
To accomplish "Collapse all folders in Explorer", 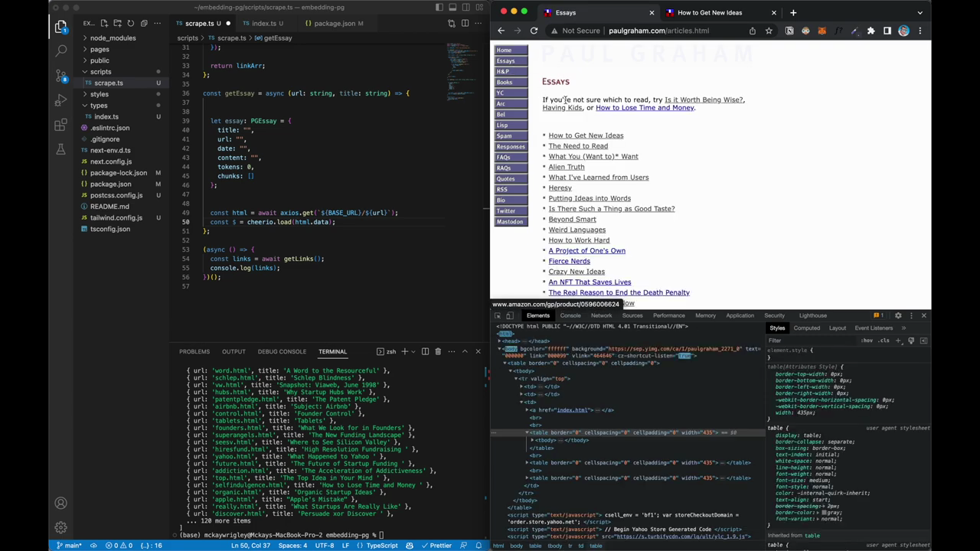I will pyautogui.click(x=144, y=23).
